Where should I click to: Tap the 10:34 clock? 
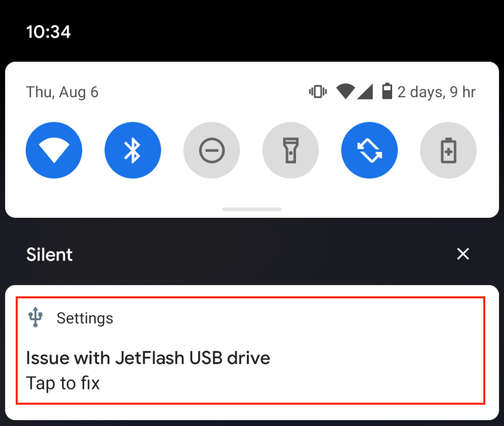click(x=49, y=32)
